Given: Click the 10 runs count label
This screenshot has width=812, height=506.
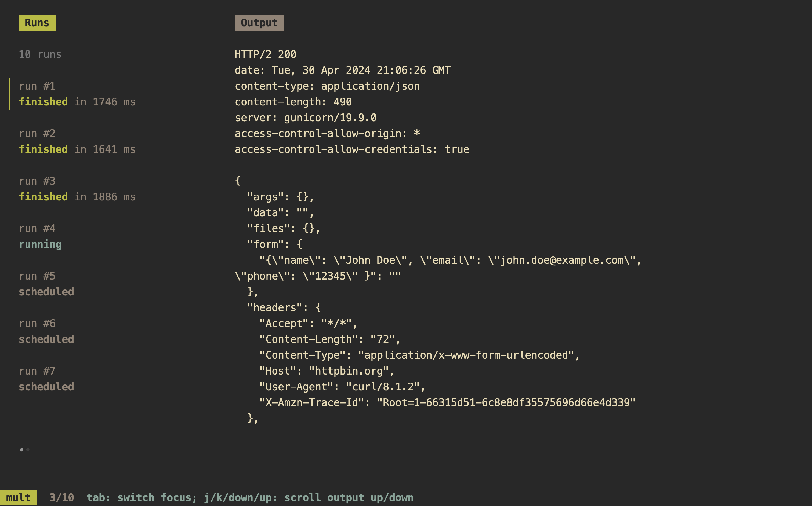Looking at the screenshot, I should [40, 54].
